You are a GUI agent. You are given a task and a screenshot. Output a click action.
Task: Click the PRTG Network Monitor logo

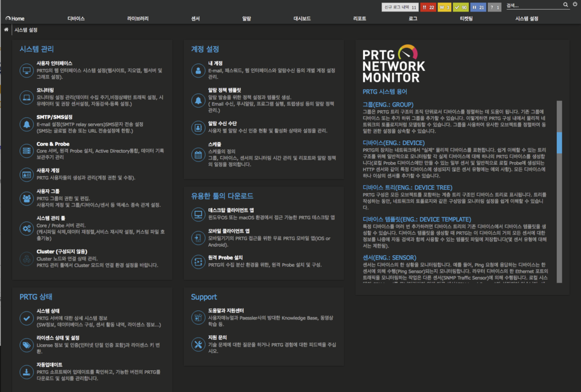pos(393,64)
